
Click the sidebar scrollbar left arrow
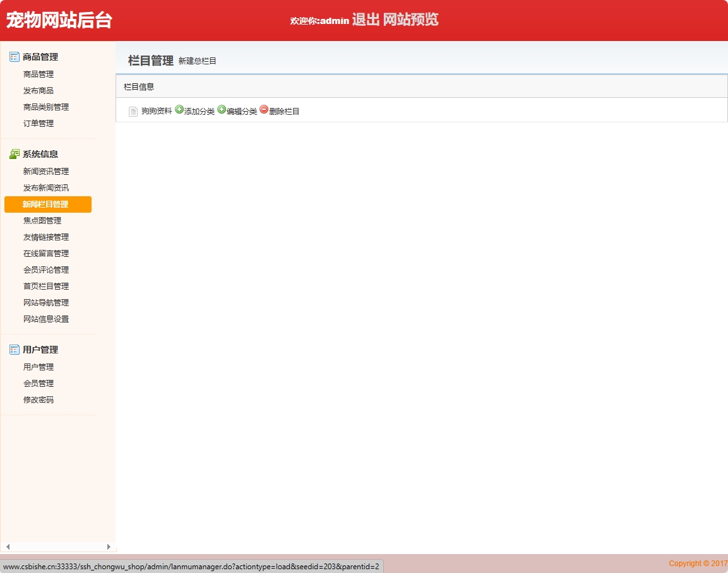(8, 546)
